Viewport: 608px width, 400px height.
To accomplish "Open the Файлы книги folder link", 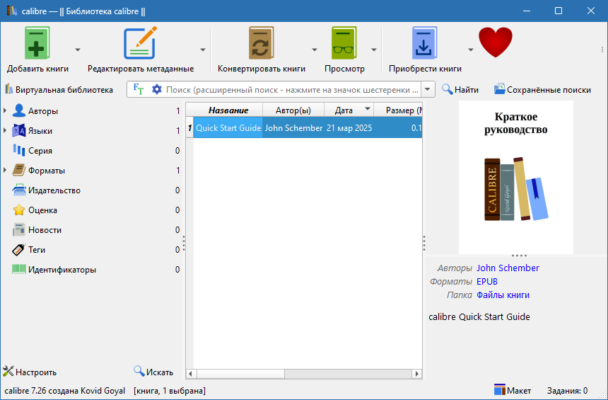I will [x=503, y=295].
